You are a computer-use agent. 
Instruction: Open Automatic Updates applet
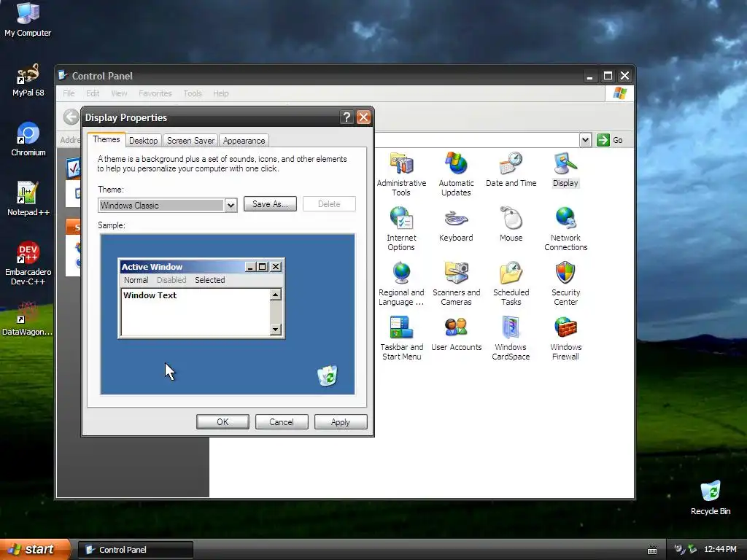pos(456,174)
